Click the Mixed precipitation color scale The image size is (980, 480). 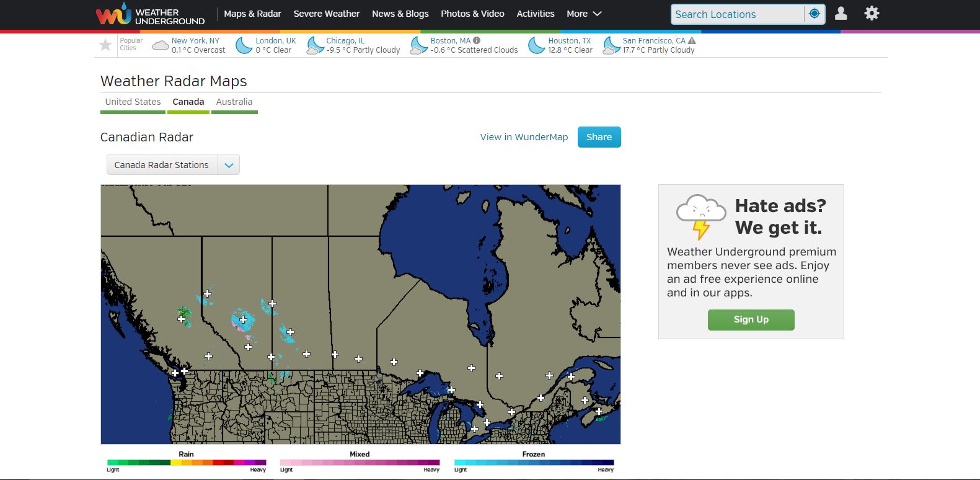click(360, 462)
